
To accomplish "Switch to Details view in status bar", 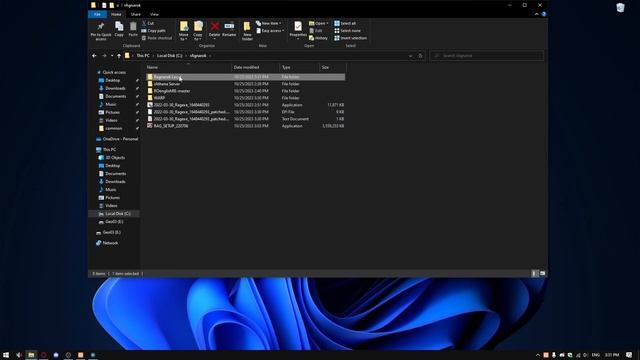I will (x=534, y=273).
